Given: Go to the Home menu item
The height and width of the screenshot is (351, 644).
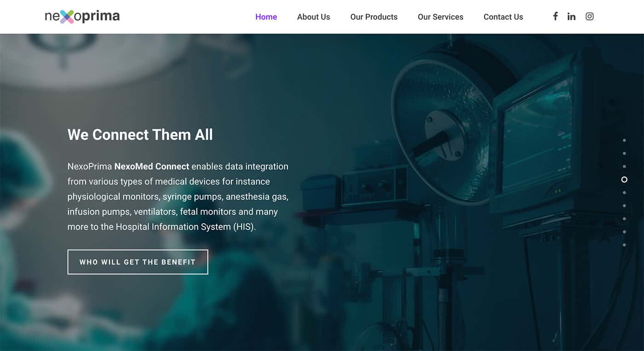Looking at the screenshot, I should pyautogui.click(x=266, y=17).
